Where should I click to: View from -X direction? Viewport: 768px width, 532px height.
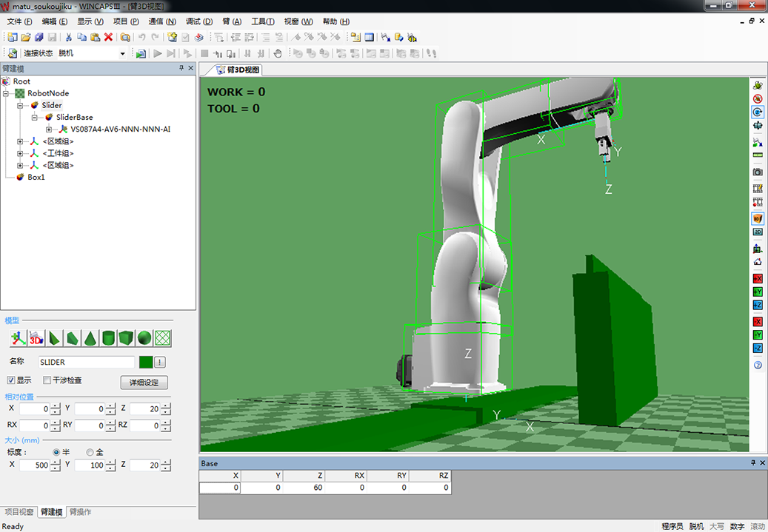(757, 322)
